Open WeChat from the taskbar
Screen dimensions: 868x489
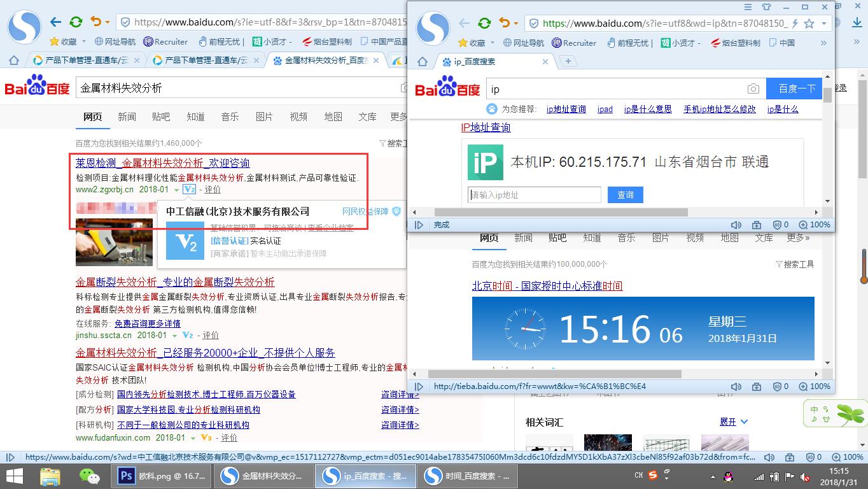[x=89, y=476]
